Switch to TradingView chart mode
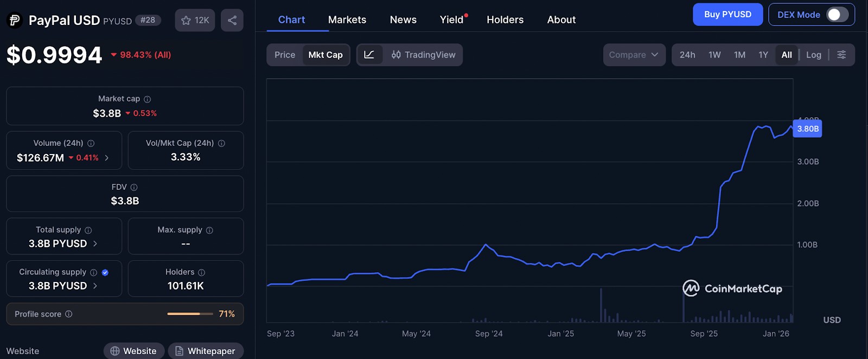 (423, 55)
